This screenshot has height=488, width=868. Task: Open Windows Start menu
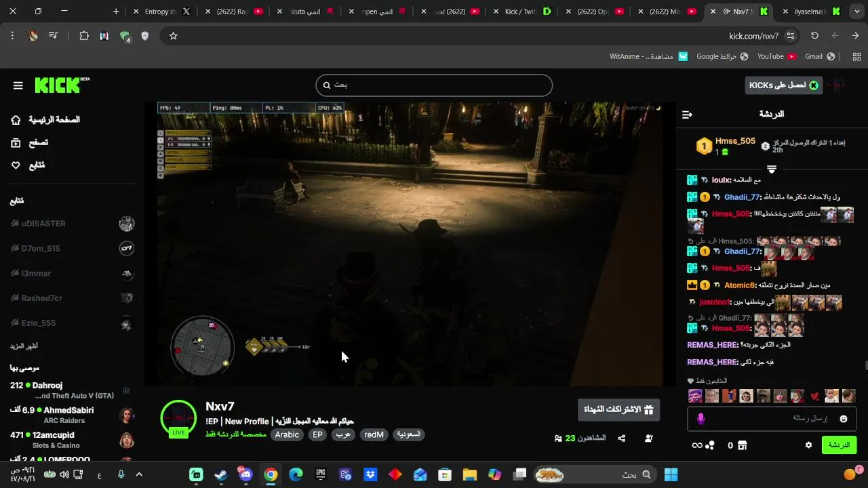coord(671,474)
